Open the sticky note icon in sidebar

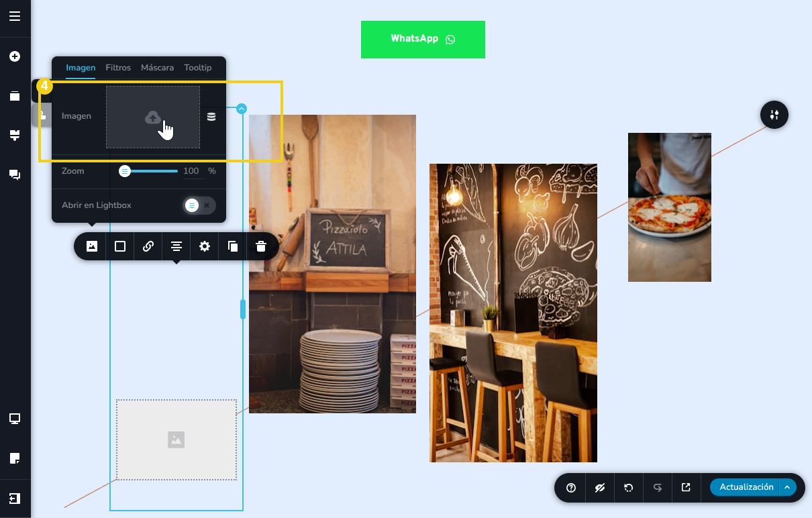click(x=15, y=458)
